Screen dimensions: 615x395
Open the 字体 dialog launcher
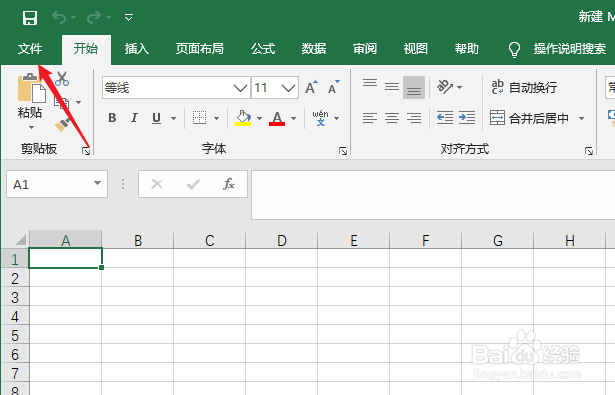[x=343, y=151]
